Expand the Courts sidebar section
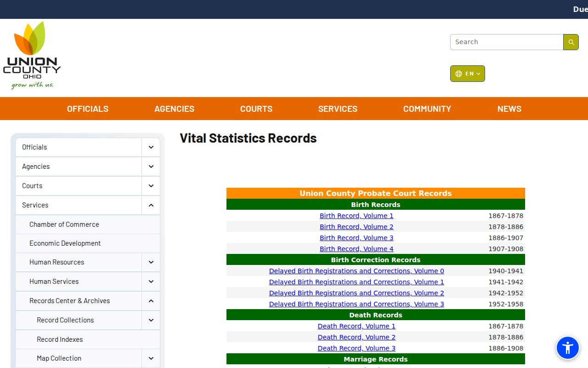Screen dimensions: 588x368 [x=151, y=186]
